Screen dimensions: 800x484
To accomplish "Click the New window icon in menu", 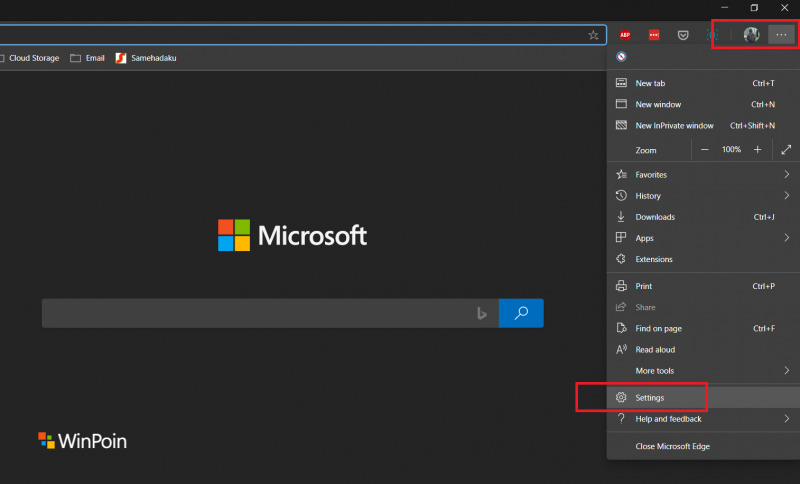I will (x=621, y=104).
